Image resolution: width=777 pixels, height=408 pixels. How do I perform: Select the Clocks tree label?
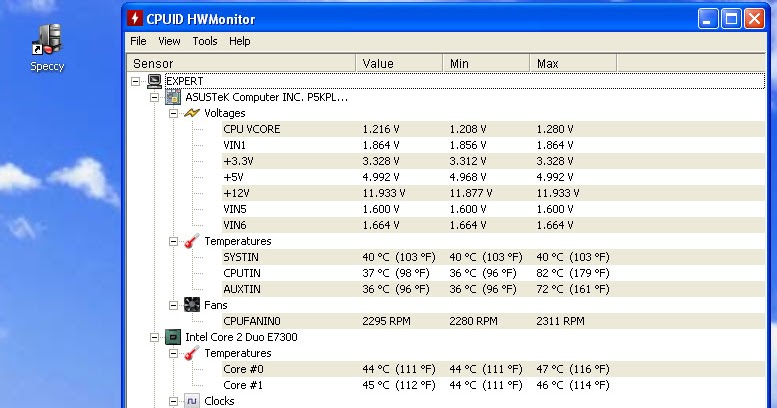pyautogui.click(x=219, y=401)
